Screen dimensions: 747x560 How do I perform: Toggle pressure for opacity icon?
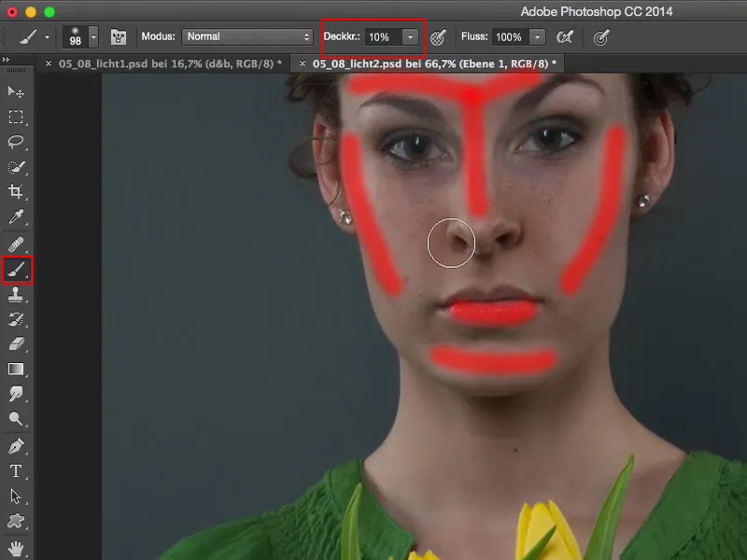click(x=438, y=37)
